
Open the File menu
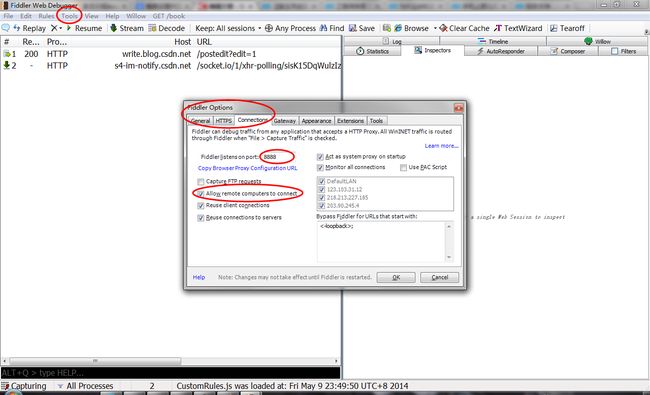click(8, 16)
